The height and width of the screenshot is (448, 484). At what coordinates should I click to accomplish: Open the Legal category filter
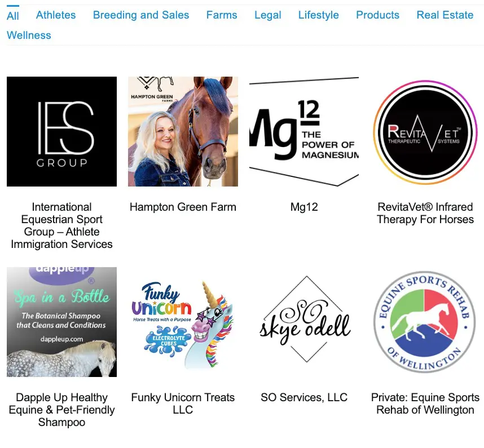(x=267, y=15)
